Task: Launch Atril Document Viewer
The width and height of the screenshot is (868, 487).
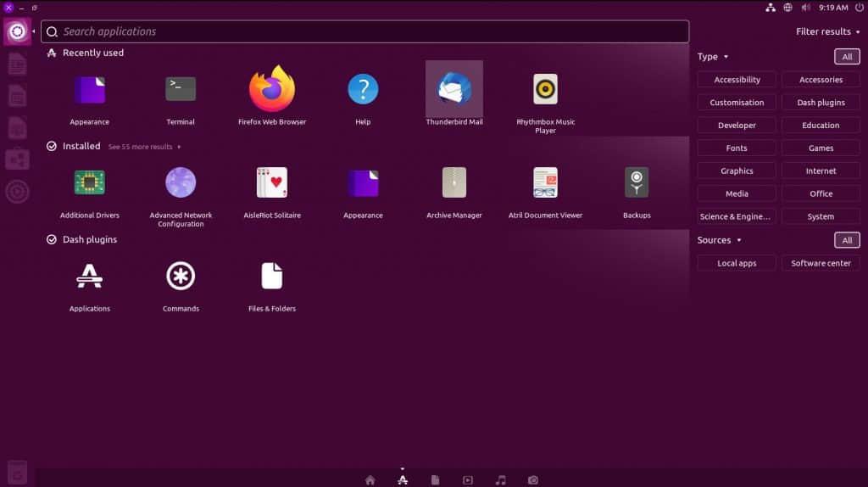Action: pos(545,183)
